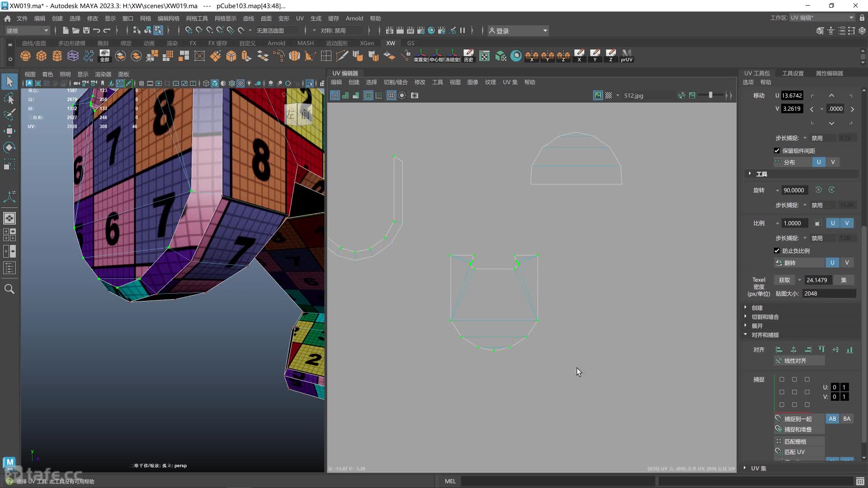The image size is (868, 488).
Task: Activate the Move tool in toolbox
Action: point(9,131)
